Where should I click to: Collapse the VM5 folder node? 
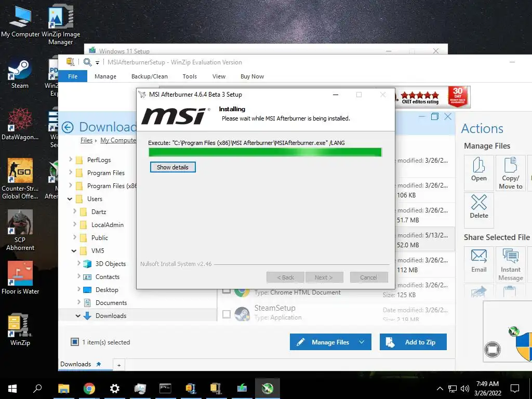tap(74, 251)
